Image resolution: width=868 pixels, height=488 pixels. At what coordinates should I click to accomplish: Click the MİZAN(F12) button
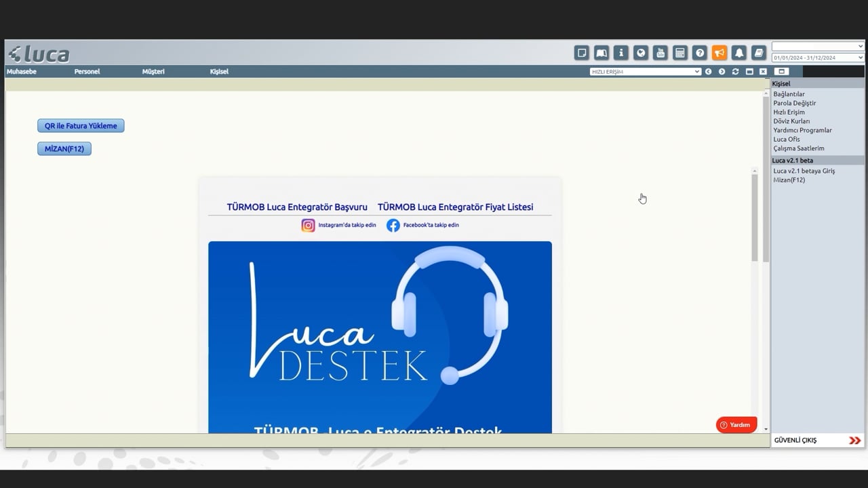pos(64,148)
